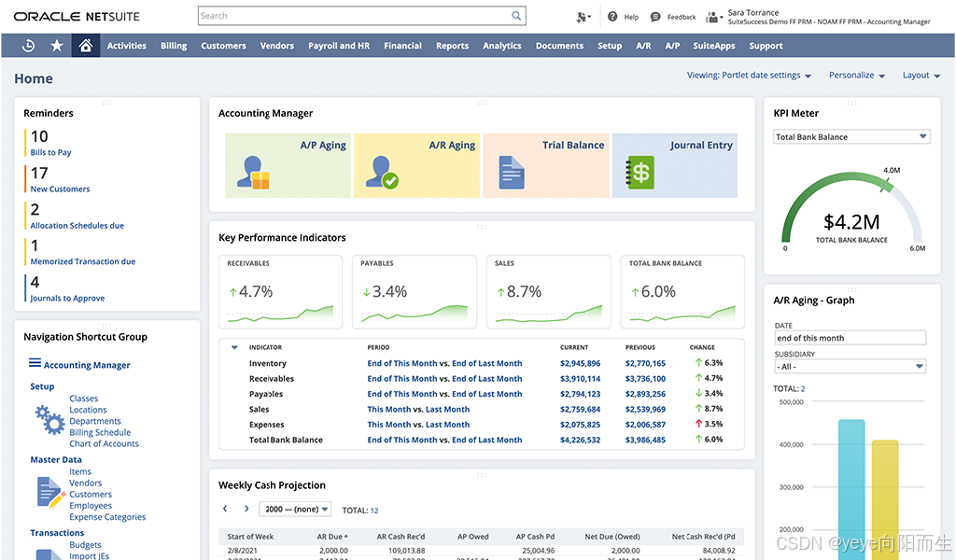The width and height of the screenshot is (956, 560).
Task: Open the Journal Entry ledger icon
Action: click(x=640, y=173)
